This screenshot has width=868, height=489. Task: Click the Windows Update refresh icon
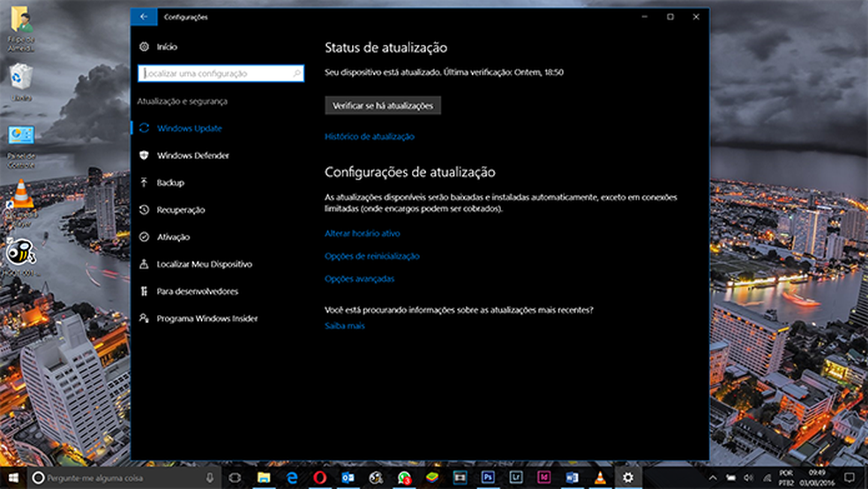[x=144, y=128]
